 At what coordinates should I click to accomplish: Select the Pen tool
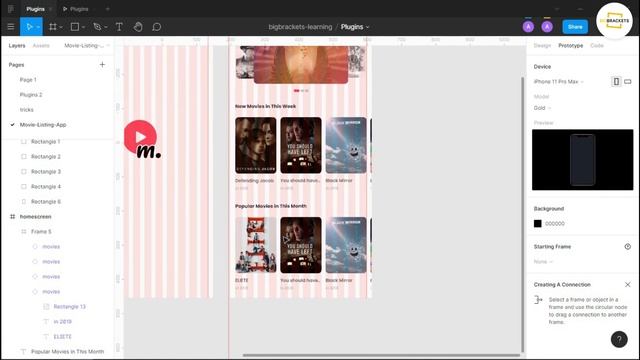click(97, 27)
